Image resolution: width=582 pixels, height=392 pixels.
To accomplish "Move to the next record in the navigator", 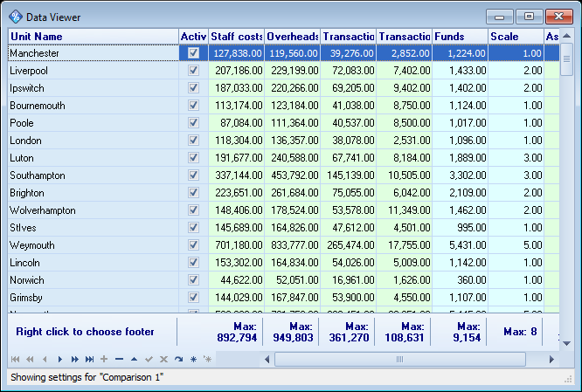I will coord(59,359).
